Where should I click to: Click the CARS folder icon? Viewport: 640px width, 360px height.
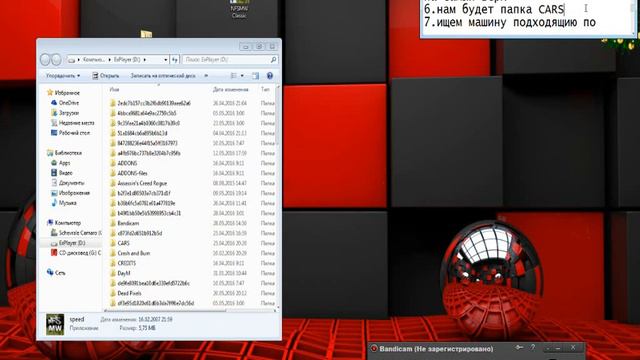(x=113, y=243)
